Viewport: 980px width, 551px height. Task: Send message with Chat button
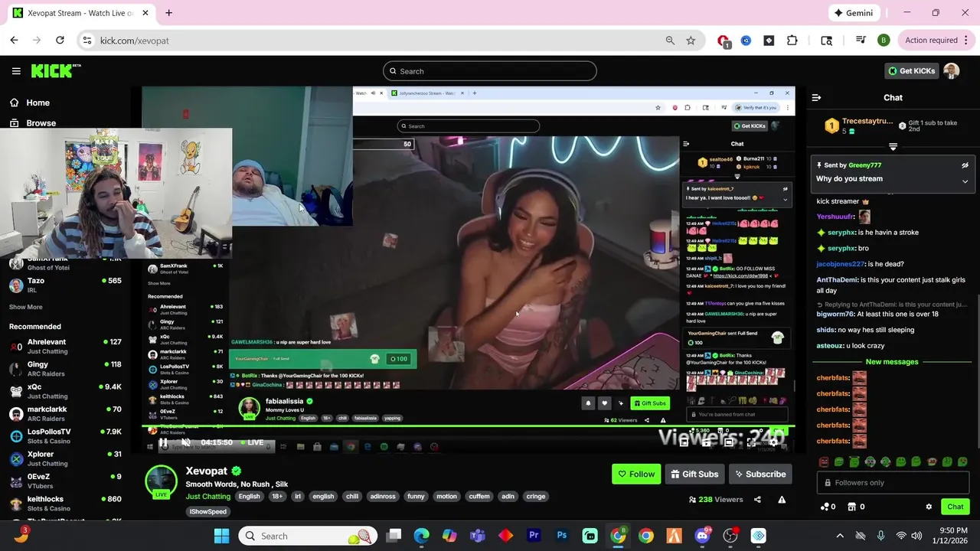[x=955, y=507]
